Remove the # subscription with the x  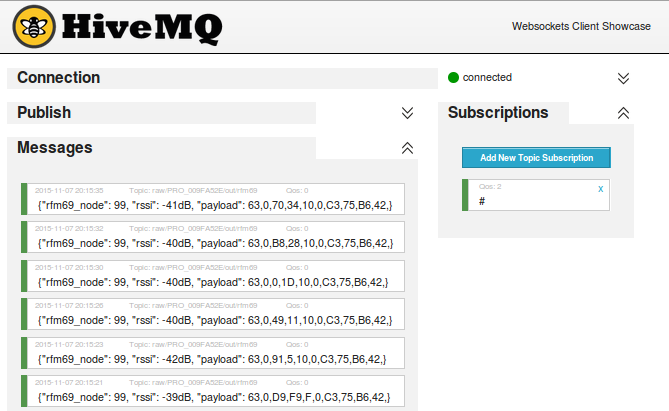(600, 188)
